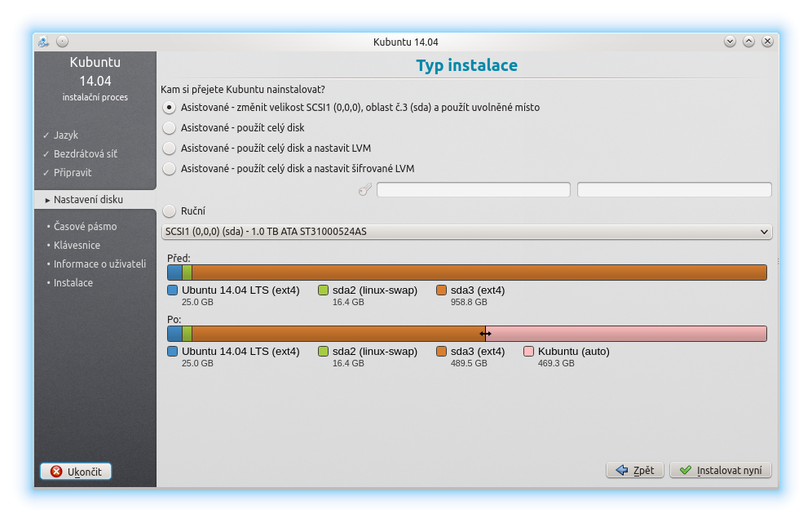This screenshot has width=812, height=523.
Task: Click the Nastavení disku step in sidebar
Action: coord(95,200)
